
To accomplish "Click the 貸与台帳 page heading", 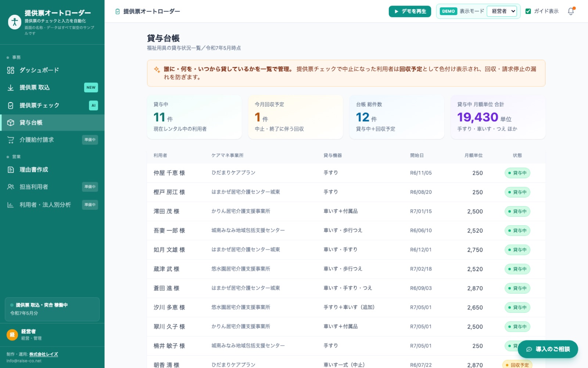I will 163,38.
